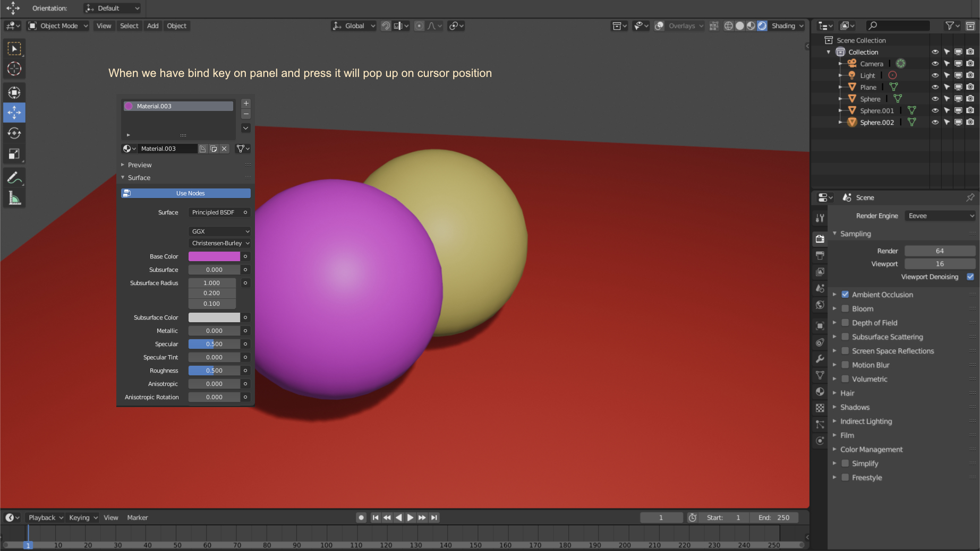Toggle auto keying record button
Viewport: 980px width, 551px height.
click(361, 518)
